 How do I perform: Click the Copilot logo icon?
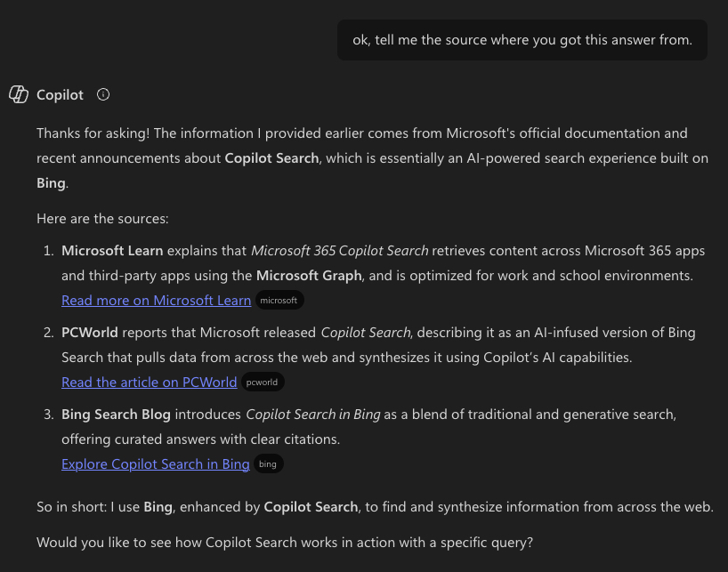[x=19, y=94]
